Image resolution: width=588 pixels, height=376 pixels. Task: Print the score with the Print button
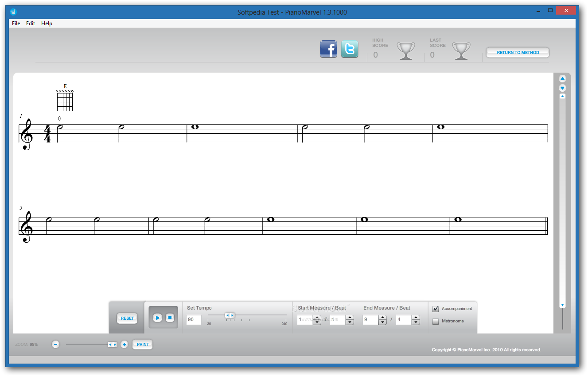point(143,344)
